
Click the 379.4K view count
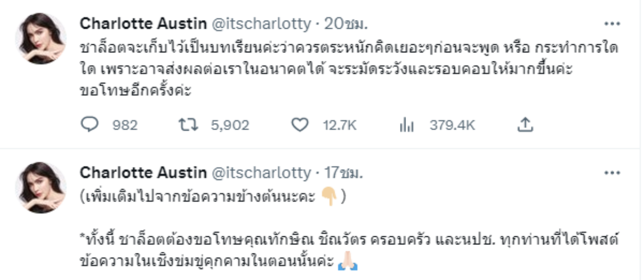click(x=452, y=125)
